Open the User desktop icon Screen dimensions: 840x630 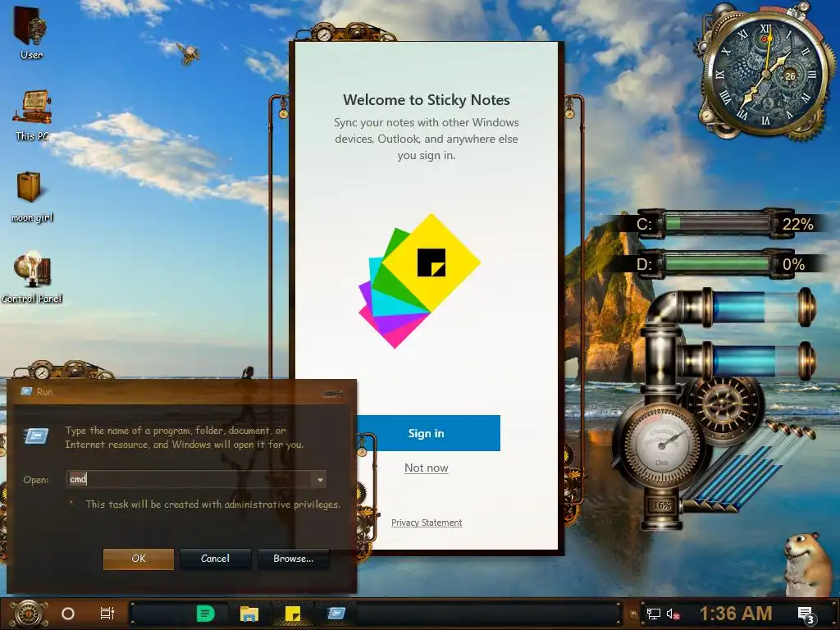31,32
